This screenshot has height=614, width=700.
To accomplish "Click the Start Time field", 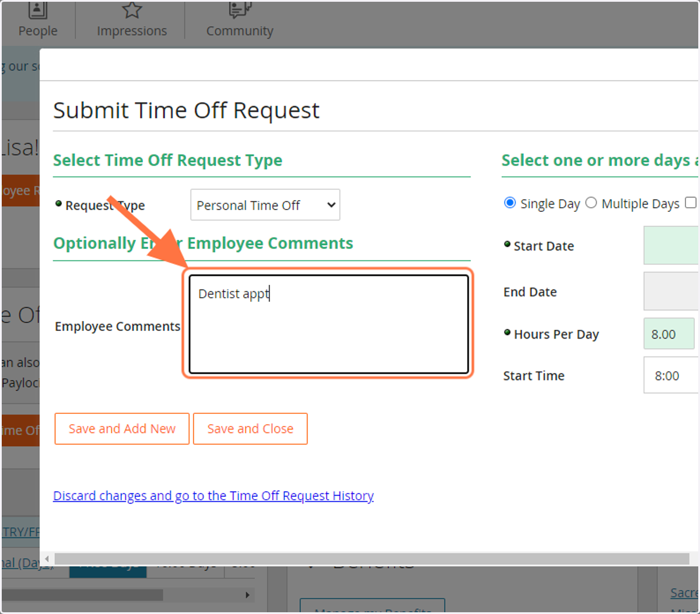I will (x=671, y=375).
